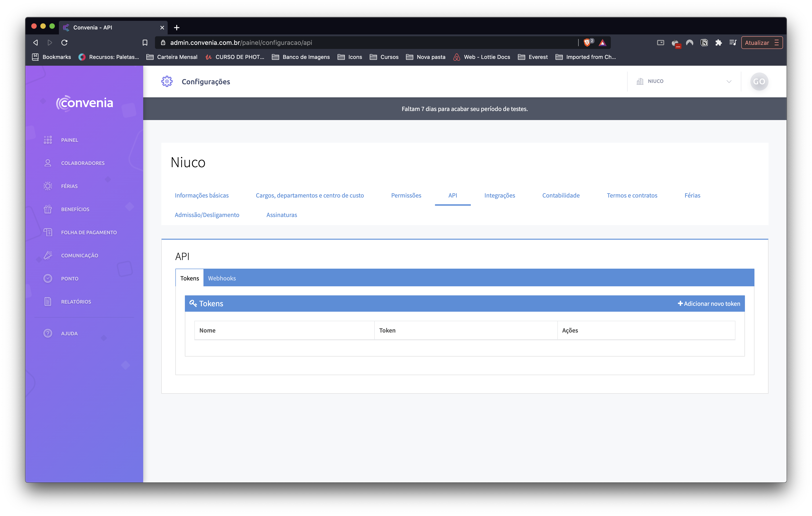Open the Relatórios document icon

coord(48,302)
